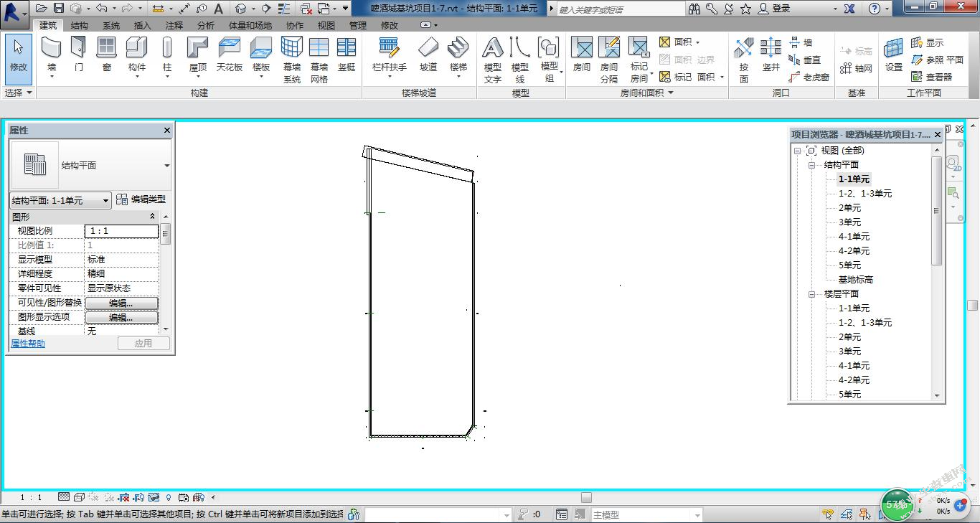Switch to the 结构 ribbon tab
Image resolution: width=980 pixels, height=523 pixels.
[80, 25]
